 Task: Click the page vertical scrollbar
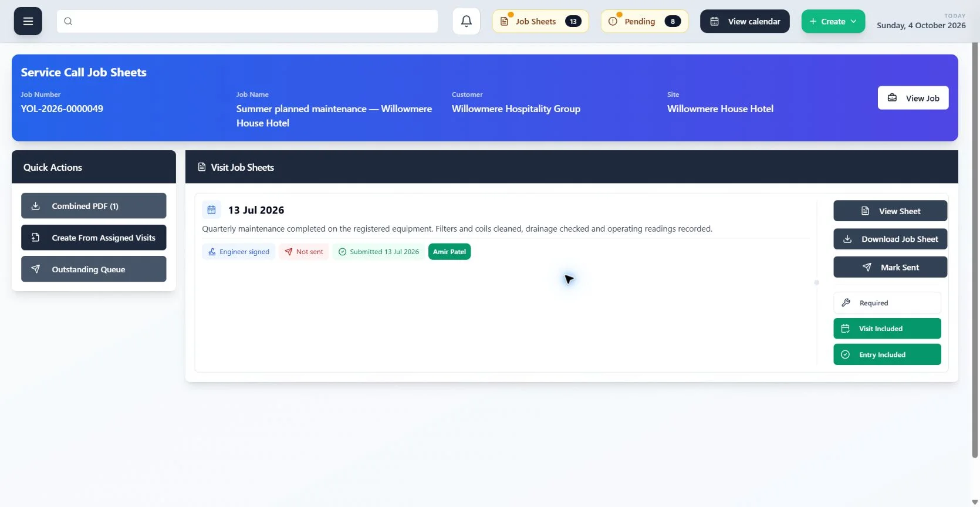[975, 249]
